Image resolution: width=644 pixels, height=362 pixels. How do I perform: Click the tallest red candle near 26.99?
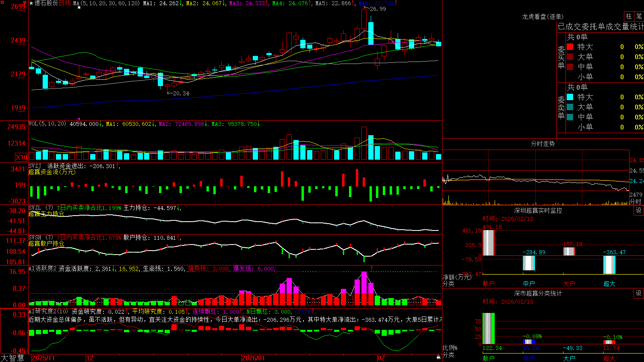pos(364,19)
